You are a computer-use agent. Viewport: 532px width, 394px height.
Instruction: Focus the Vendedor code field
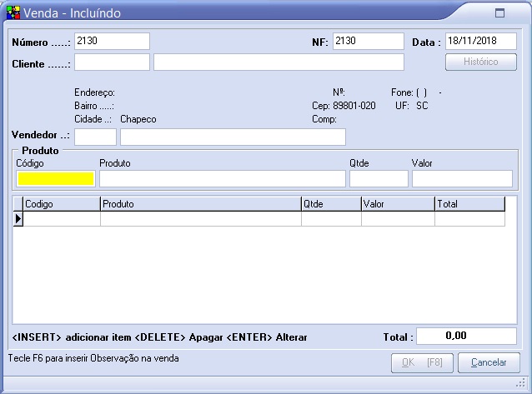[x=95, y=137]
